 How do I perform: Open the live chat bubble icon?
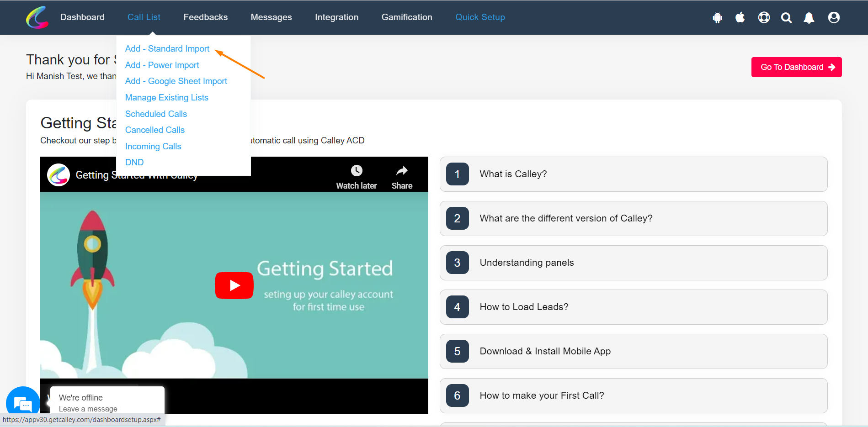coord(23,403)
